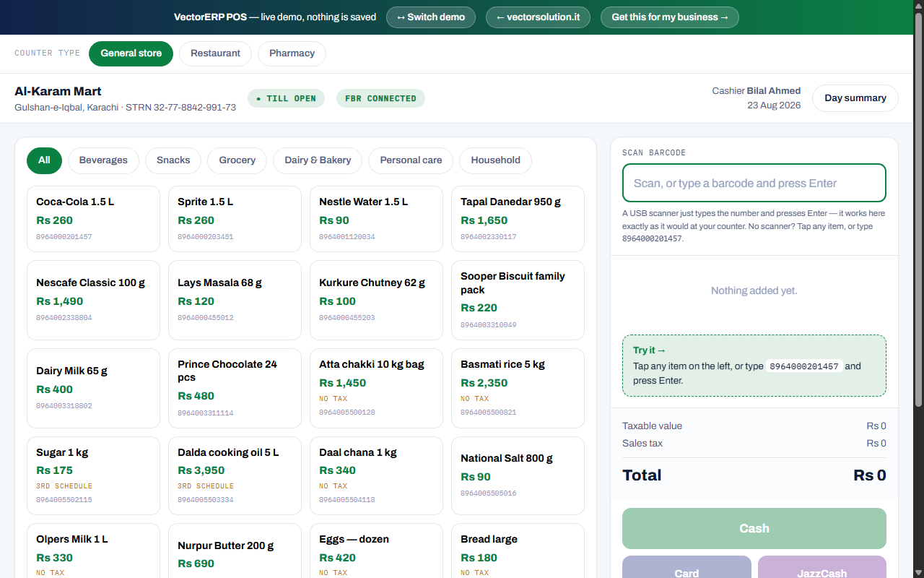Tap Prince Chocolate 24 pcs card

point(235,388)
